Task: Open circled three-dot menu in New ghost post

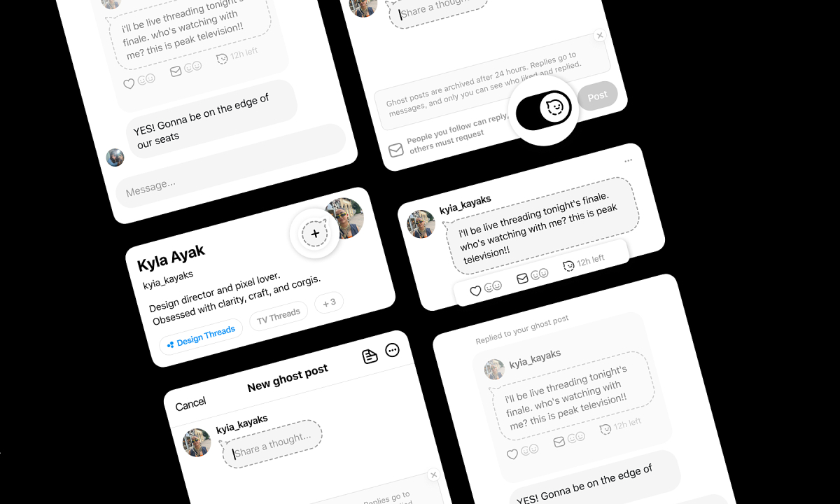Action: (393, 349)
